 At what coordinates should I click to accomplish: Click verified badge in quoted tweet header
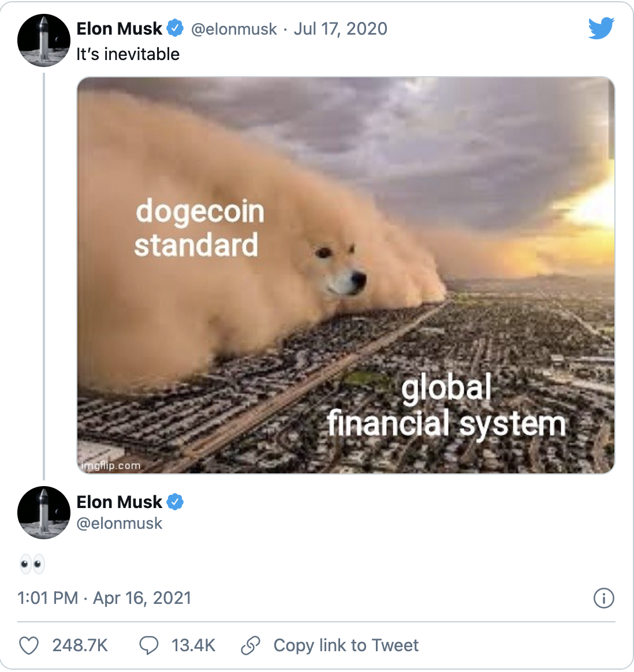tap(175, 28)
